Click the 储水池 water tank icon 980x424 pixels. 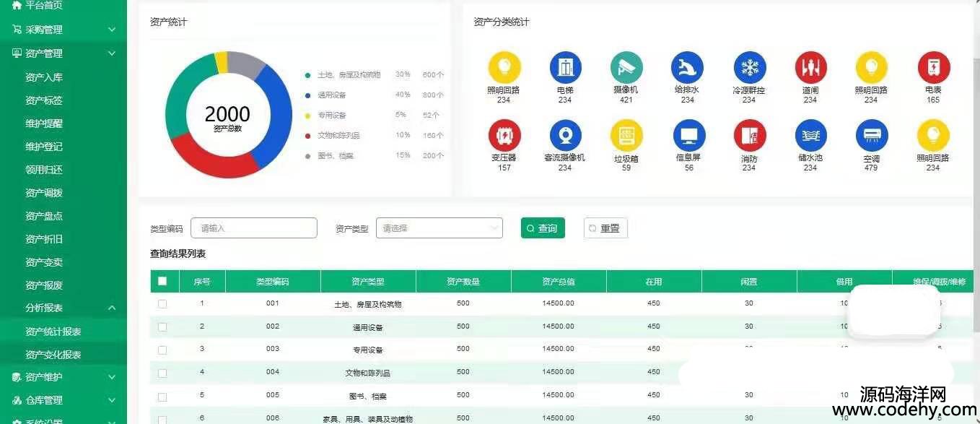(x=811, y=136)
